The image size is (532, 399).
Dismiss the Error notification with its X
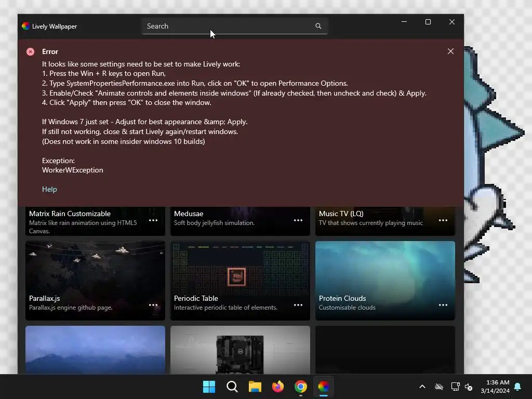point(450,51)
